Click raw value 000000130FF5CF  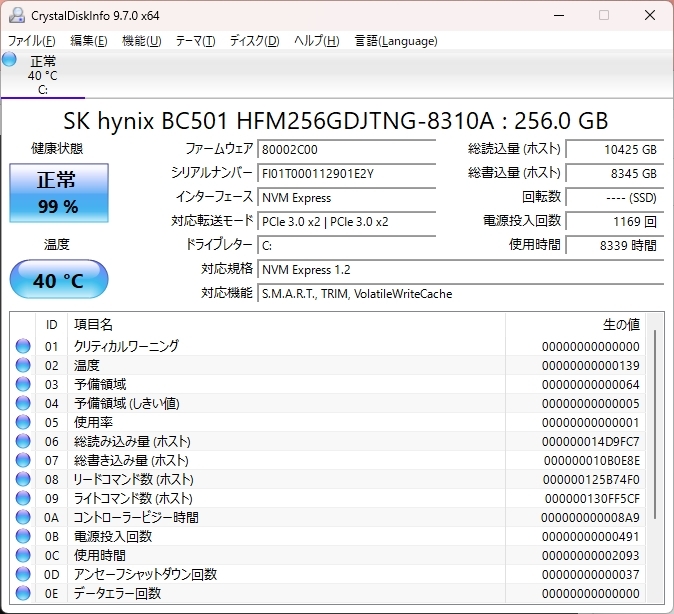click(592, 499)
